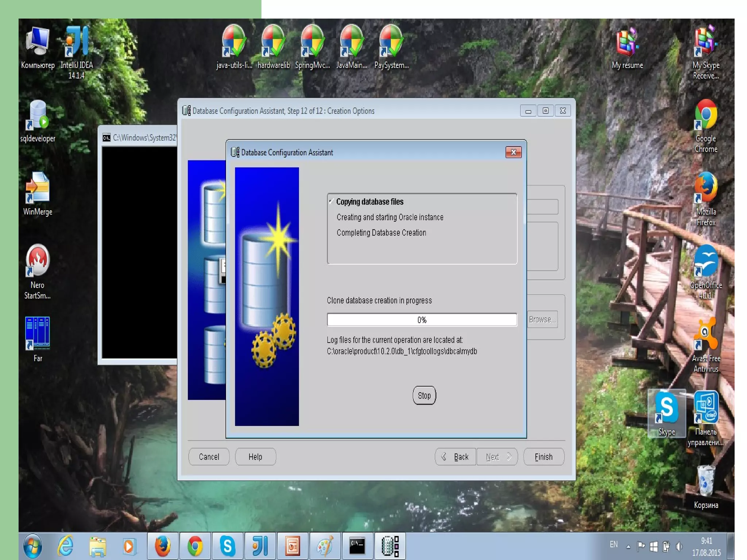Show hidden system tray icons arrow
The height and width of the screenshot is (560, 747).
tap(628, 547)
